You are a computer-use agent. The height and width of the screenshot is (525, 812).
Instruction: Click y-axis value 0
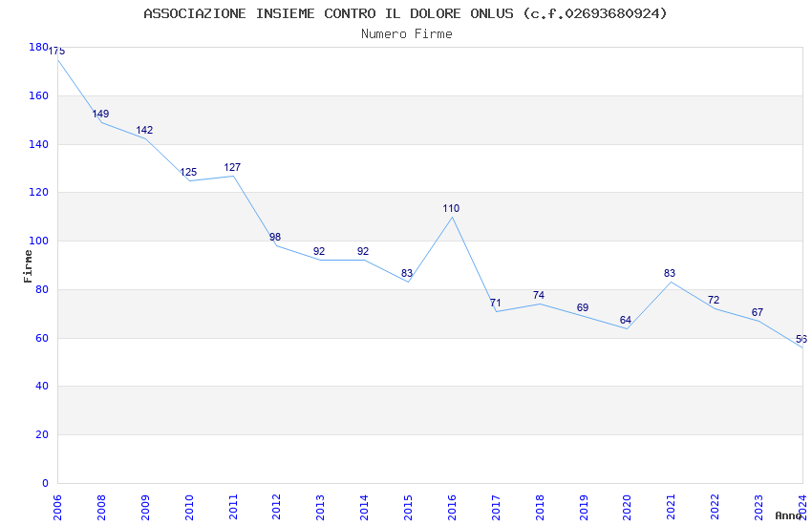(45, 483)
